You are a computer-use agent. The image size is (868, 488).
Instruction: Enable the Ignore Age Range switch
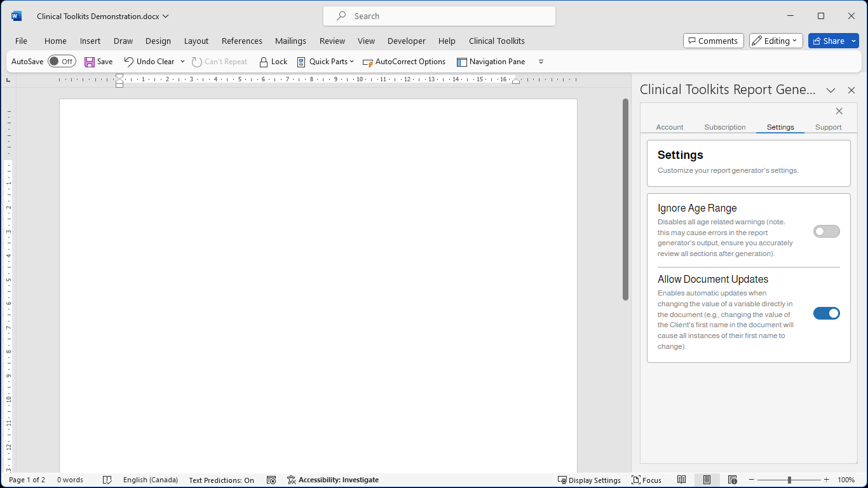click(x=827, y=231)
